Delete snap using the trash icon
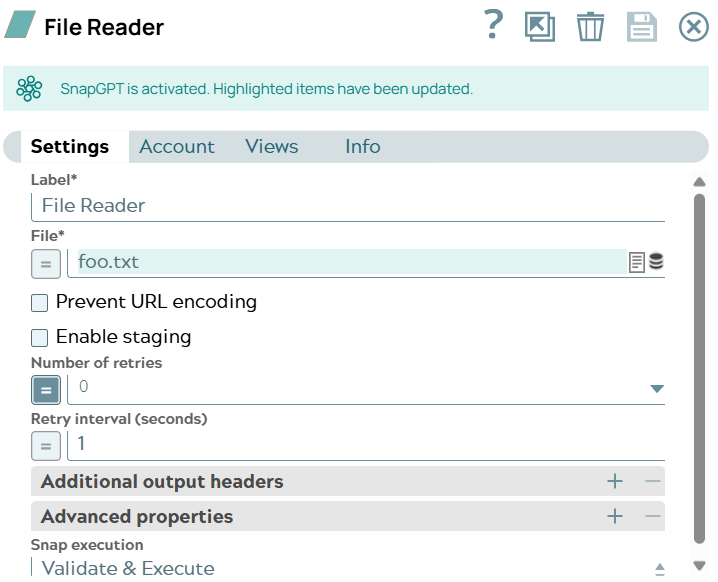This screenshot has height=582, width=718. click(x=590, y=26)
